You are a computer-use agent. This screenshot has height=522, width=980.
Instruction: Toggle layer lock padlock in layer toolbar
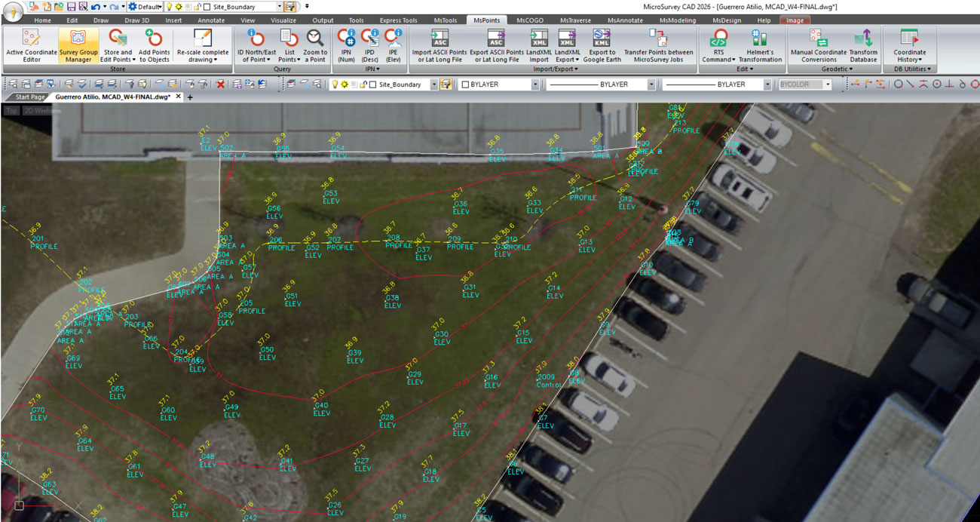pos(363,84)
